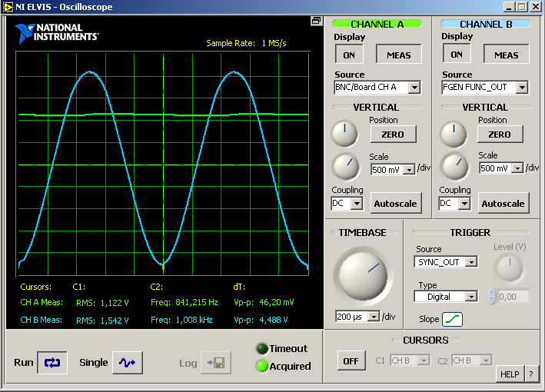The image size is (545, 392).
Task: Click the Run continuous acquisition icon
Action: point(52,363)
